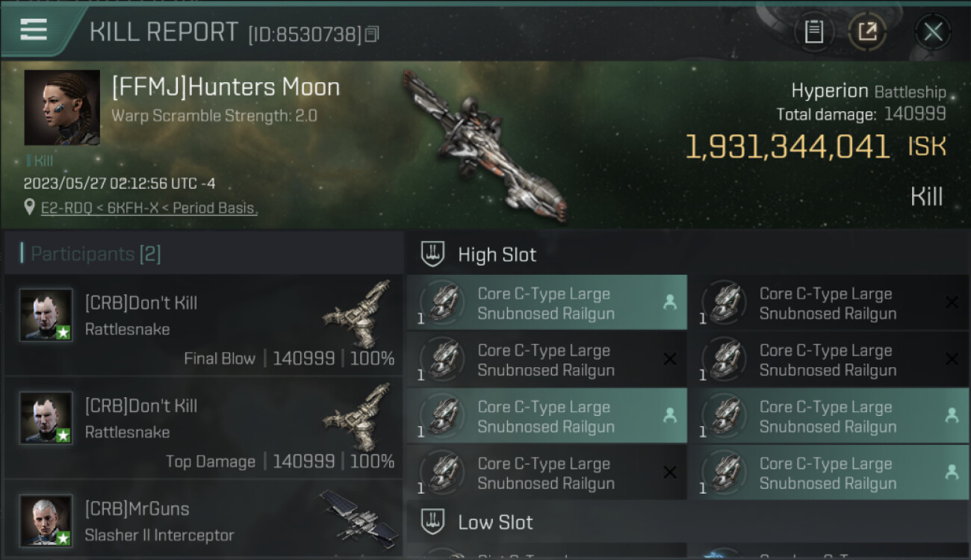This screenshot has height=560, width=971.
Task: Open the hamburger menu
Action: pos(34,30)
